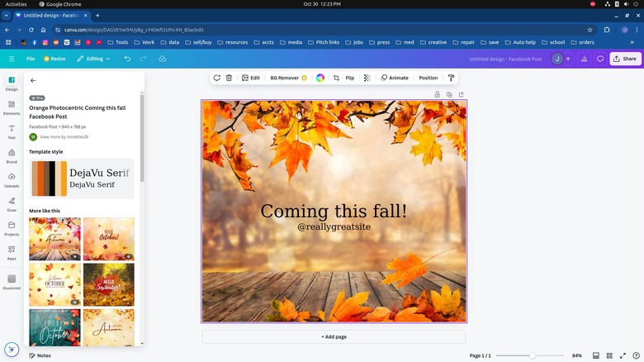Open the comments speech bubble icon
The height and width of the screenshot is (362, 644).
[x=601, y=59]
